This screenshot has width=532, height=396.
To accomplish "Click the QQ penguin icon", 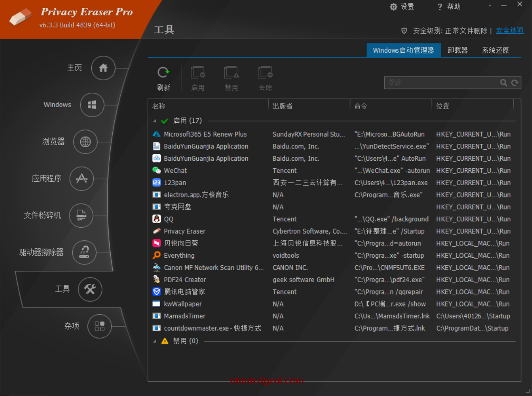I will [x=157, y=219].
